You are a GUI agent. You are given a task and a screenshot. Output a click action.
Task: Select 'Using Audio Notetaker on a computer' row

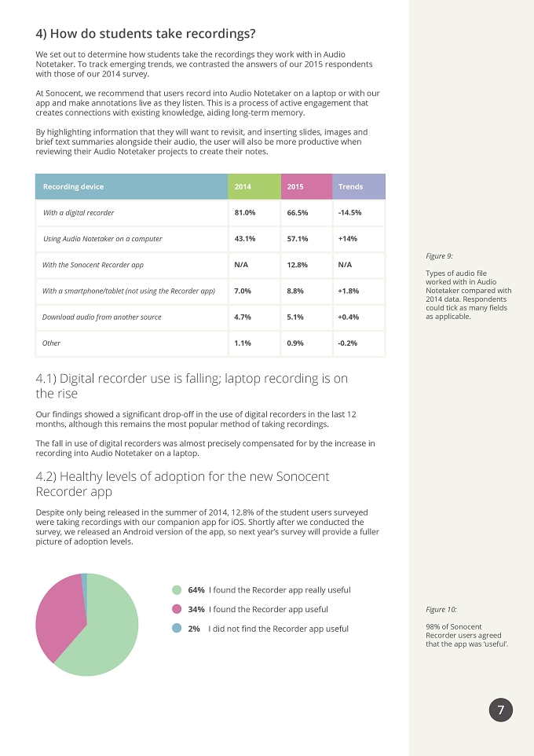point(210,239)
